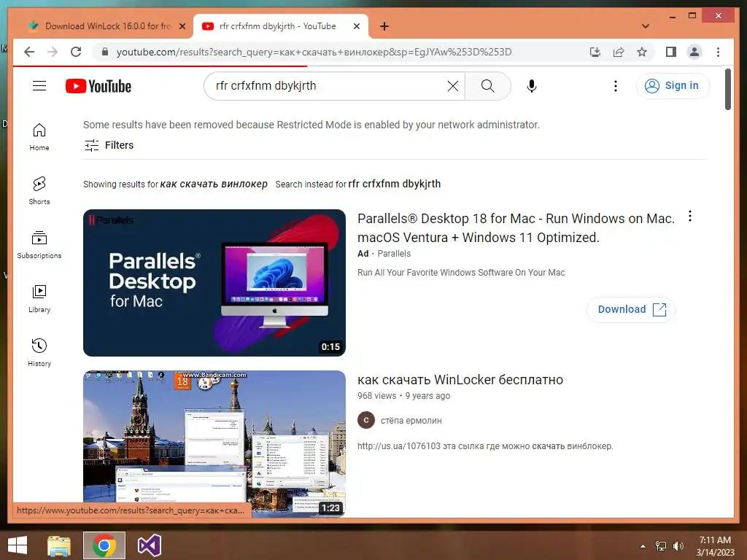The width and height of the screenshot is (747, 560).
Task: Go to Home in sidebar
Action: point(39,137)
